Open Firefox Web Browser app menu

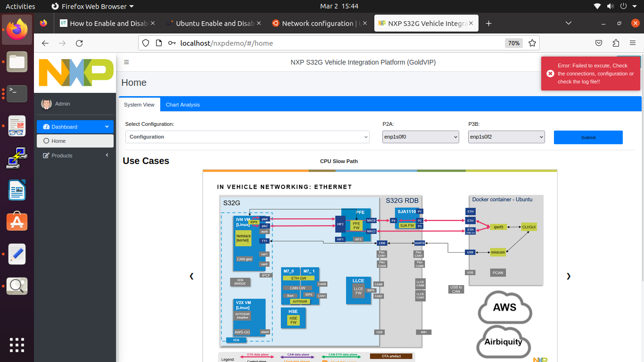[x=92, y=6]
